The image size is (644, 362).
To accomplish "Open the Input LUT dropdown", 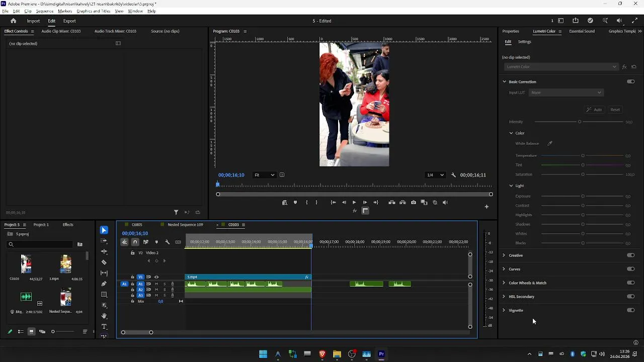I will (x=566, y=93).
